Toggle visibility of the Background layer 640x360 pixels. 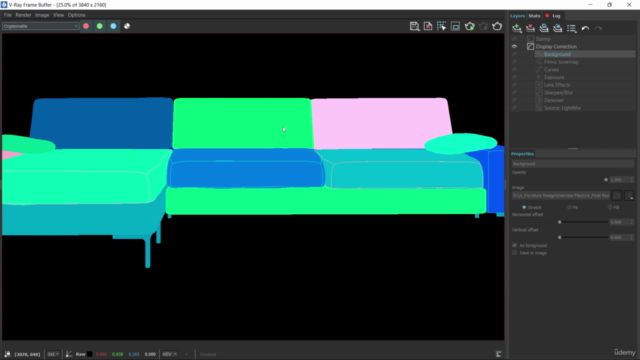pyautogui.click(x=514, y=54)
